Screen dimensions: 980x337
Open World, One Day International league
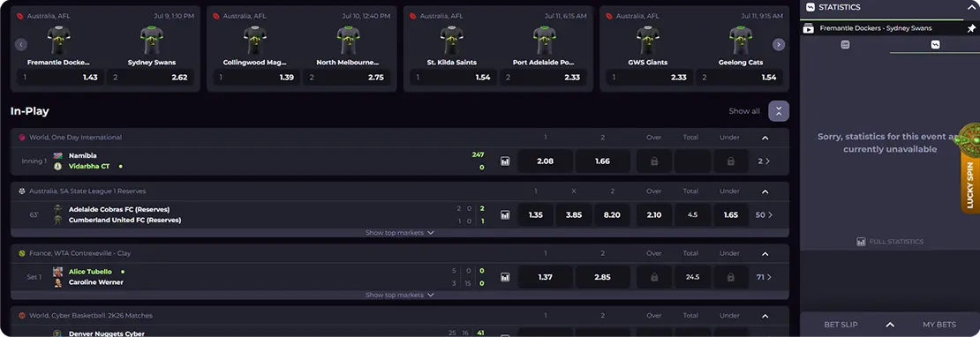click(x=76, y=138)
